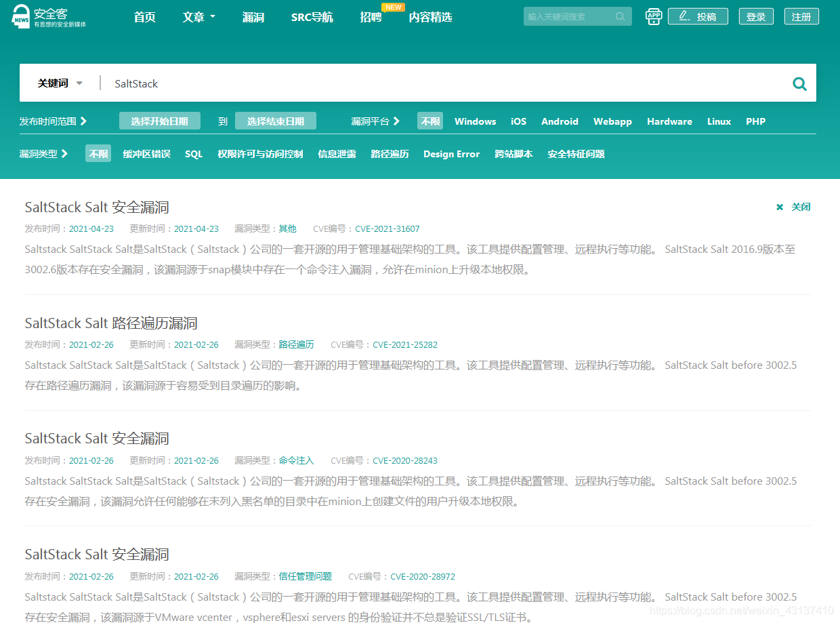This screenshot has width=840, height=623.
Task: Pick start date 选择开始日期
Action: click(x=160, y=121)
